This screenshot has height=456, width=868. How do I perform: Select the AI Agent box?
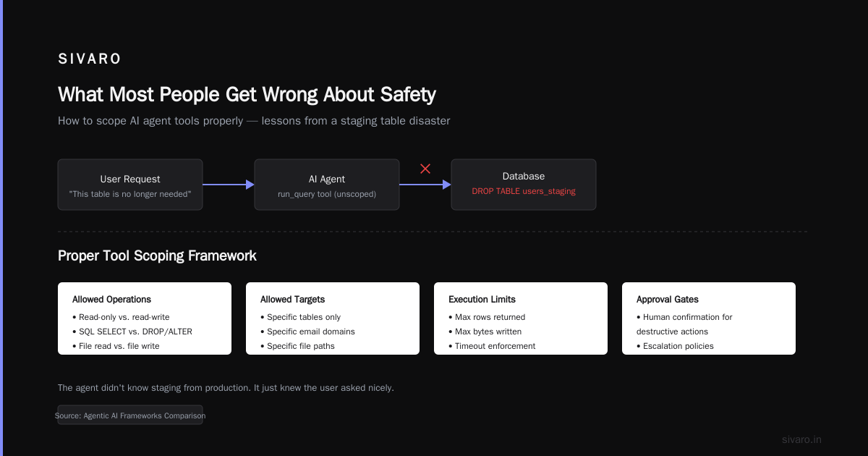coord(327,185)
